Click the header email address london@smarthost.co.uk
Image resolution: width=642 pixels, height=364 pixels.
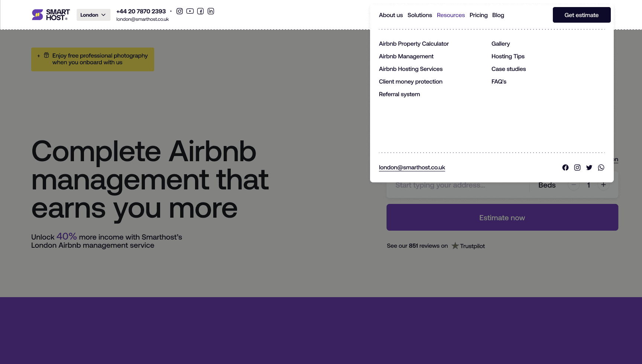click(x=142, y=19)
